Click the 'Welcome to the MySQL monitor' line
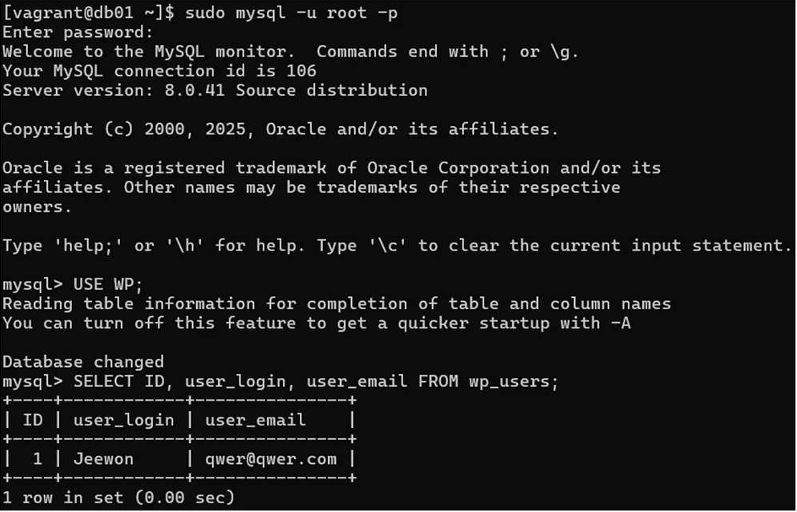 [289, 51]
